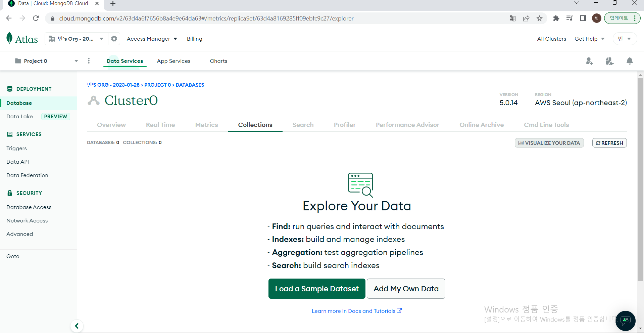Click the Refresh button
The width and height of the screenshot is (644, 333).
(609, 143)
